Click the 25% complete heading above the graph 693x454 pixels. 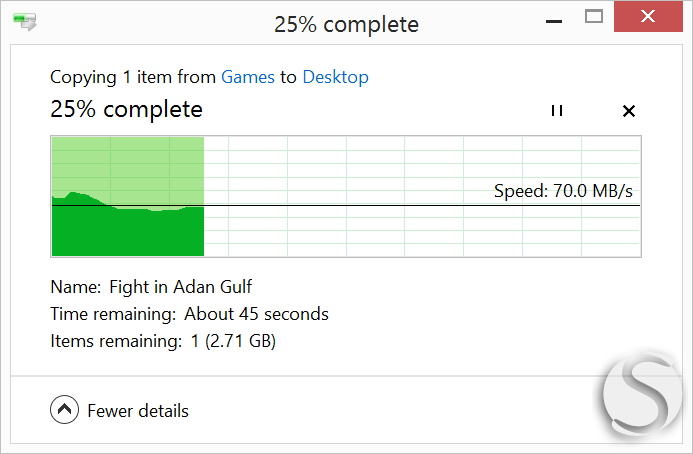click(x=126, y=109)
